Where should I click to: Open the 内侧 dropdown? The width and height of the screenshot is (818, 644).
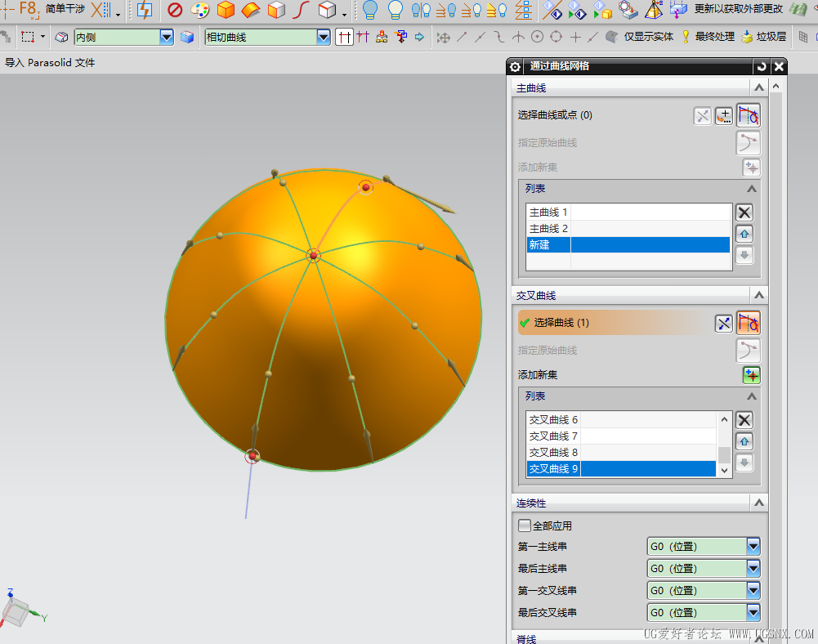(167, 37)
